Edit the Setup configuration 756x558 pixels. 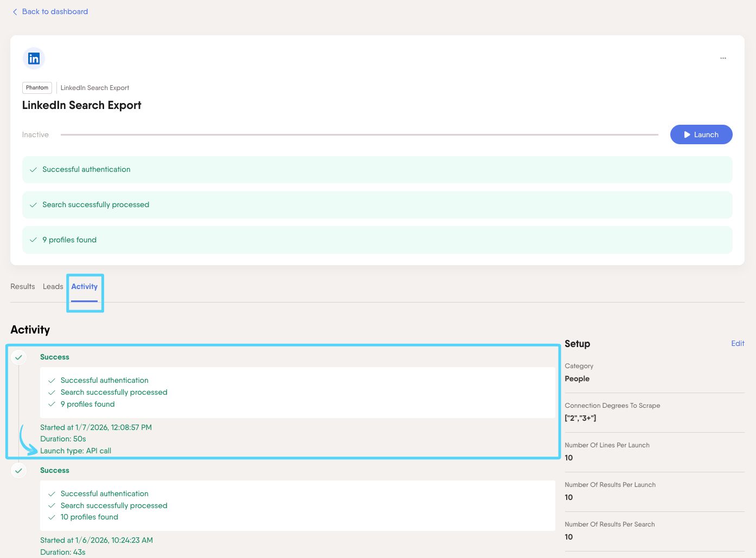pos(738,343)
